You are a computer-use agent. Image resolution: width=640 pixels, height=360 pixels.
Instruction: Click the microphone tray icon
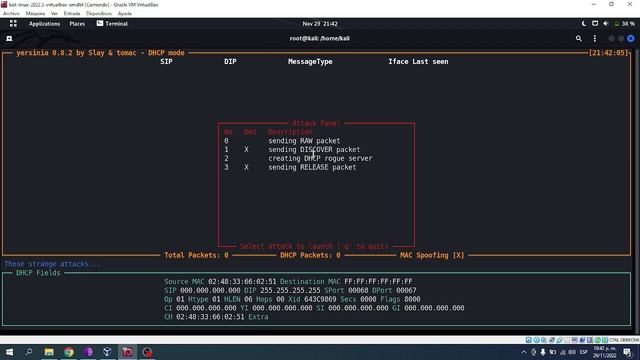(x=543, y=352)
